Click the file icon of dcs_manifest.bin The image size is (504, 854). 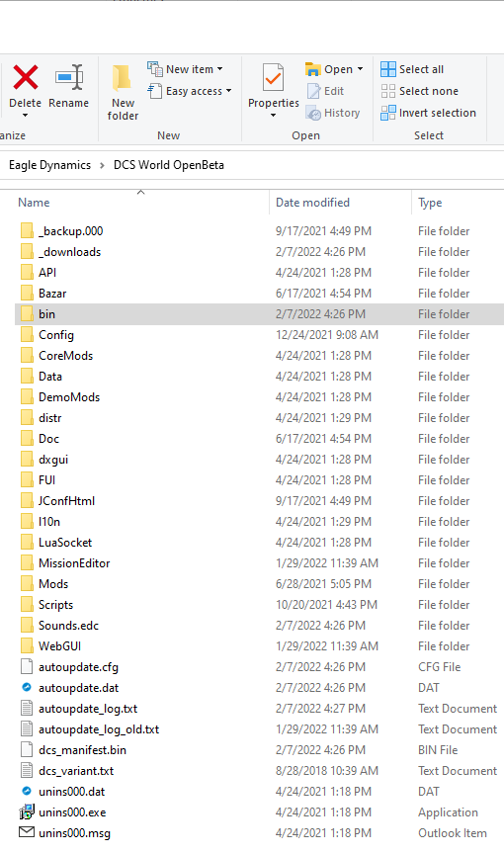[x=27, y=749]
